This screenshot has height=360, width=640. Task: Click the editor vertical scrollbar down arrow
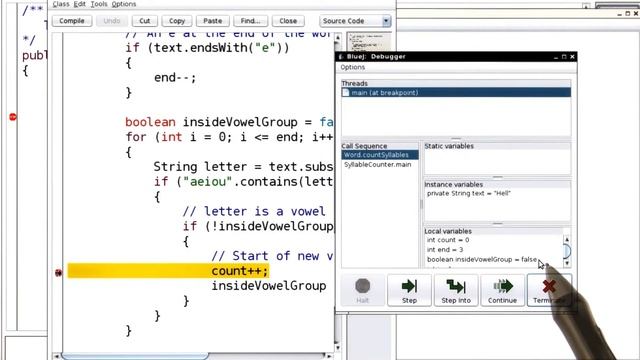click(x=338, y=347)
